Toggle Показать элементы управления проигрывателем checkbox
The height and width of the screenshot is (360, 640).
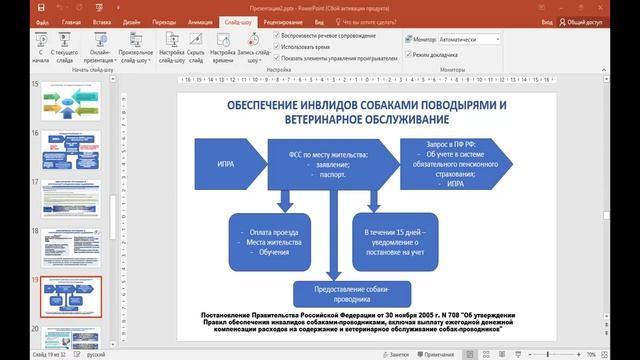[x=276, y=58]
